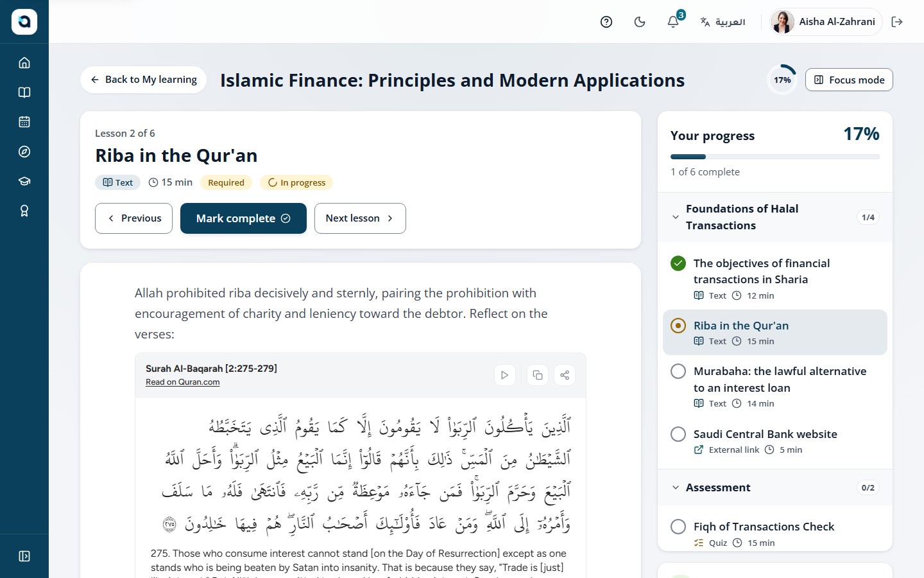Go to Next lesson
This screenshot has width=924, height=578.
360,218
